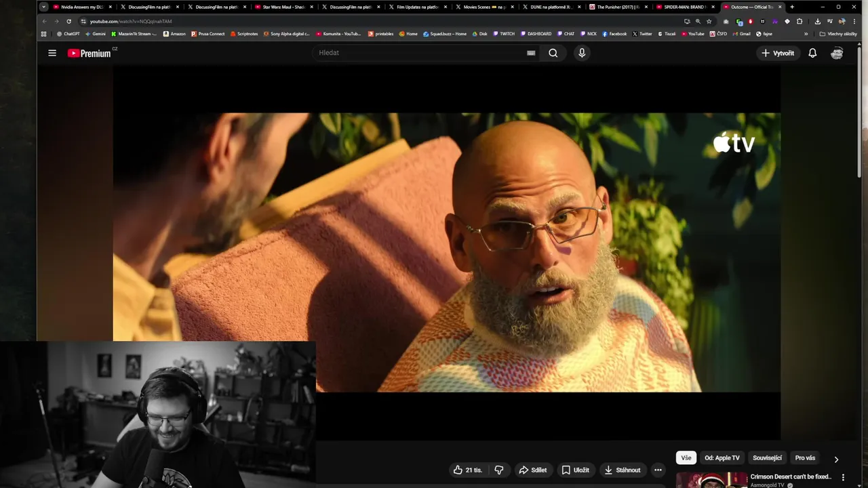Open more actions (three dots) beside Stáhnout
Image resolution: width=868 pixels, height=488 pixels.
click(x=658, y=470)
